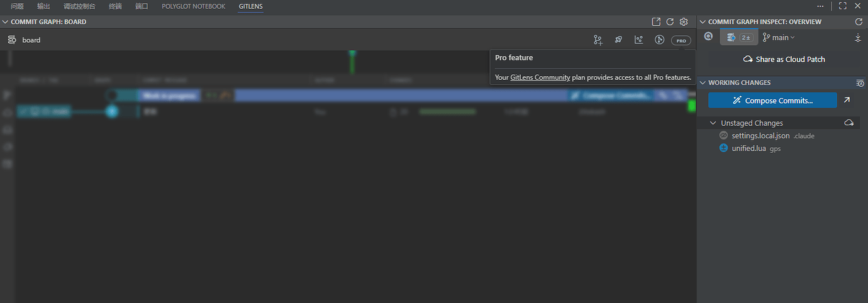Open compose commits in new view arrow
The width and height of the screenshot is (868, 303).
click(x=847, y=100)
